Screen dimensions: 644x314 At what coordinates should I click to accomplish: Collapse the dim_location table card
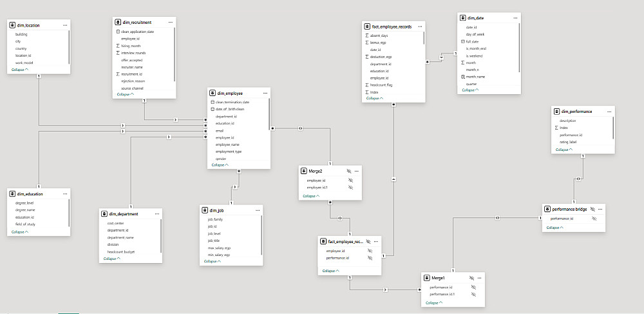pos(20,70)
